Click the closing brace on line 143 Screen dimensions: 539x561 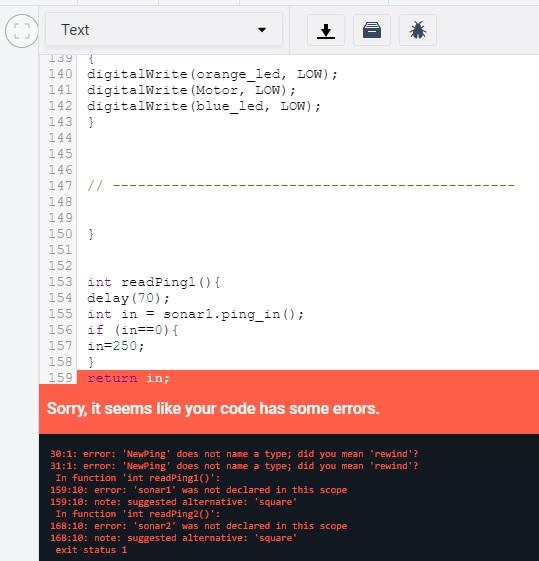(91, 122)
